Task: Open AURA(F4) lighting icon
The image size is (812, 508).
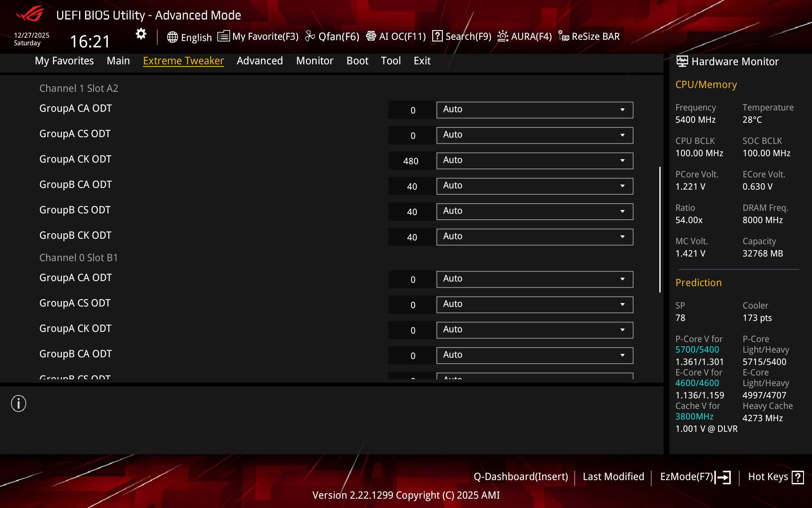Action: coord(502,36)
